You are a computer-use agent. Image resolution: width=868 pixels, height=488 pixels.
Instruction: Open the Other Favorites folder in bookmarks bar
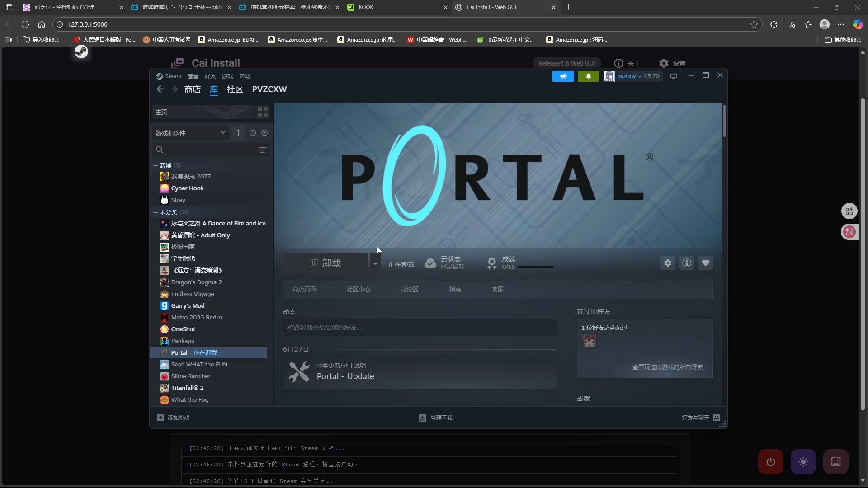(x=843, y=40)
